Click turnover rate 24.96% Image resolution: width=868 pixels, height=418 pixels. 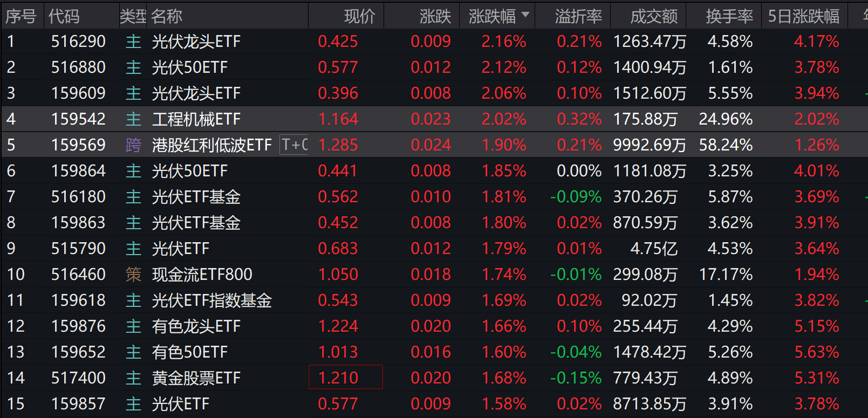726,119
